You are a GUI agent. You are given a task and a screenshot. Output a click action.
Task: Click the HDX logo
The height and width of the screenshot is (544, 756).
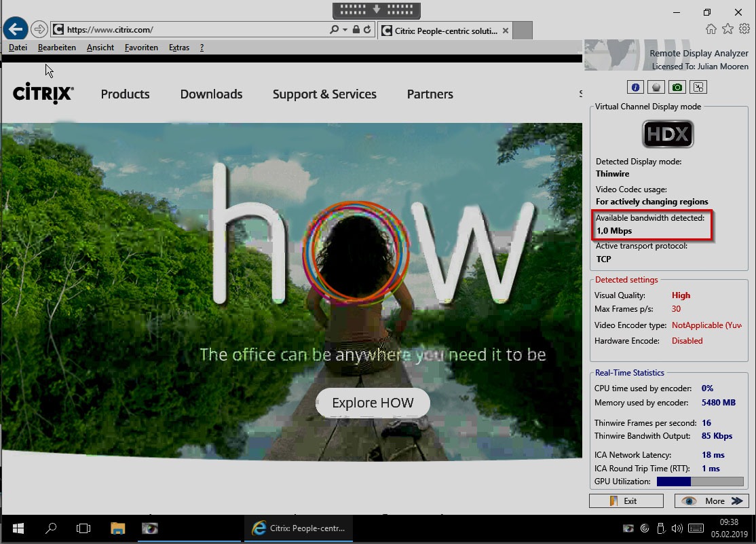(668, 134)
